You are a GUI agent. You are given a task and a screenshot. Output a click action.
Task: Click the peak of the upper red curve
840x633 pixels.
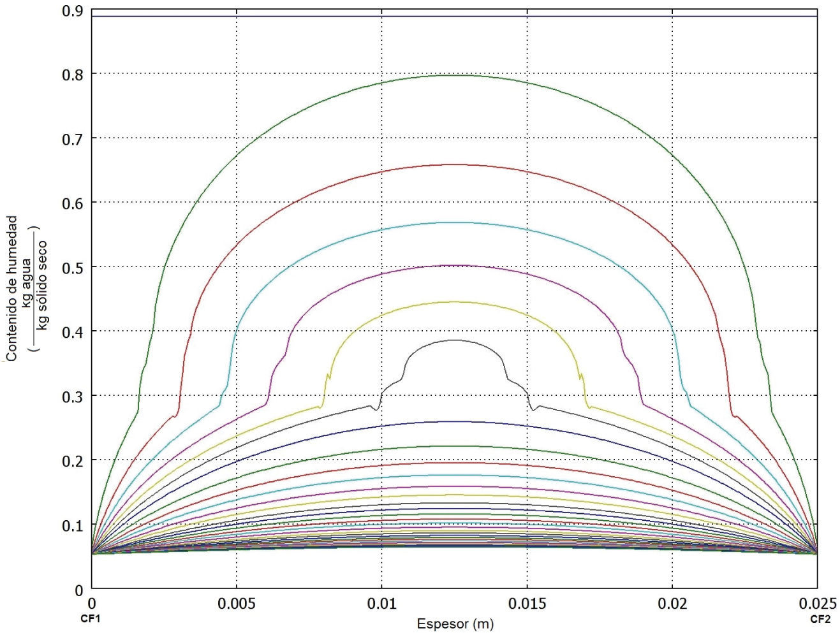(x=455, y=164)
